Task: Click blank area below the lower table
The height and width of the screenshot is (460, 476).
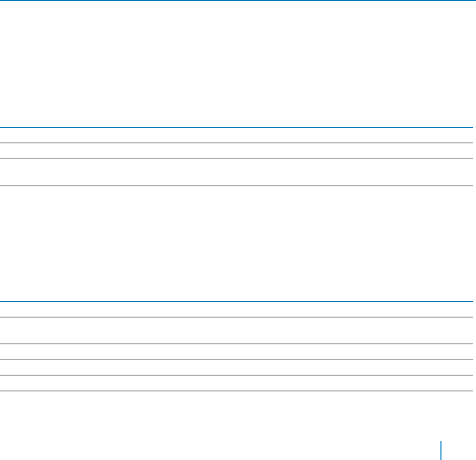Action: (212, 425)
